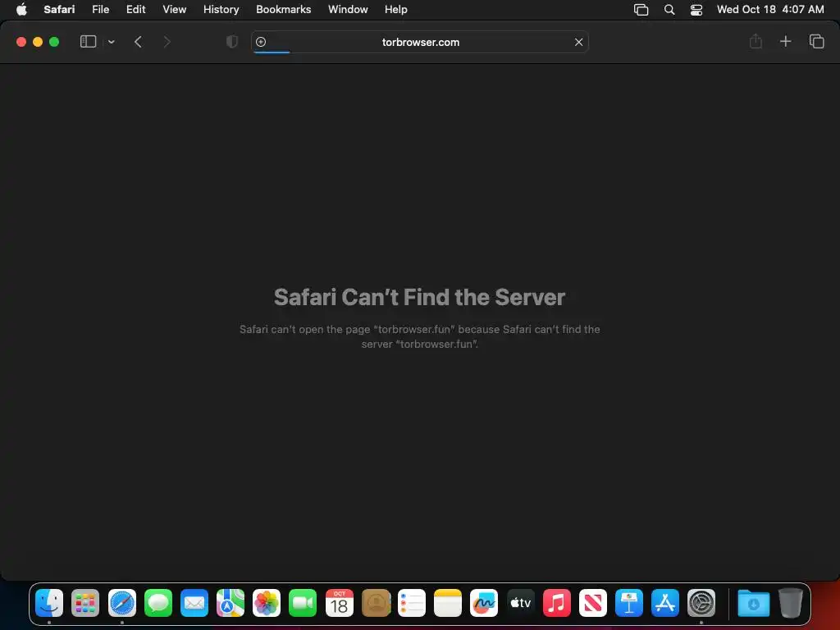Viewport: 840px width, 630px height.
Task: Open Notes from the Dock
Action: coord(448,603)
